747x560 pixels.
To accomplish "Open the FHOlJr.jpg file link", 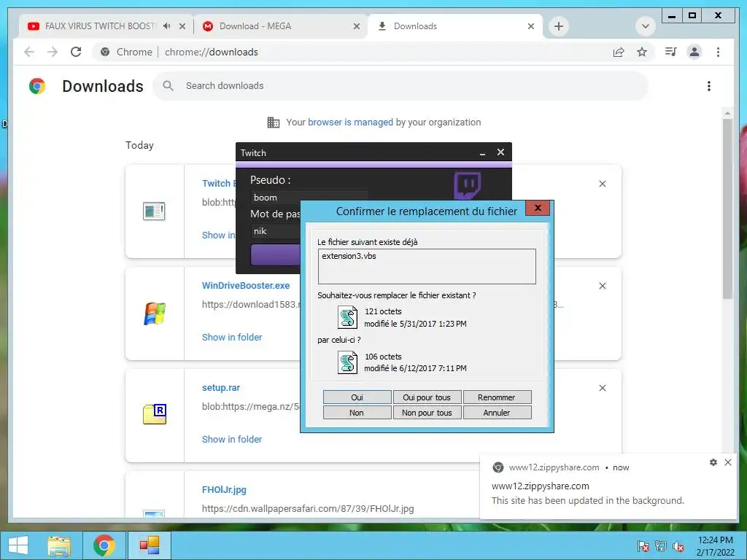I will click(x=224, y=489).
